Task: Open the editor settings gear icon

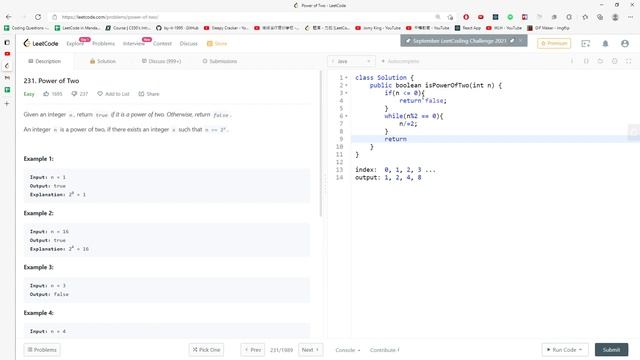Action: [614, 61]
